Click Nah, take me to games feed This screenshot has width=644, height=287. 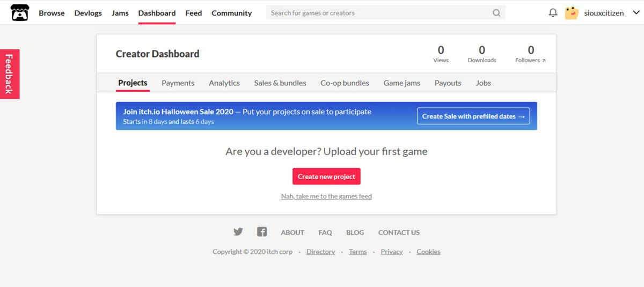326,196
